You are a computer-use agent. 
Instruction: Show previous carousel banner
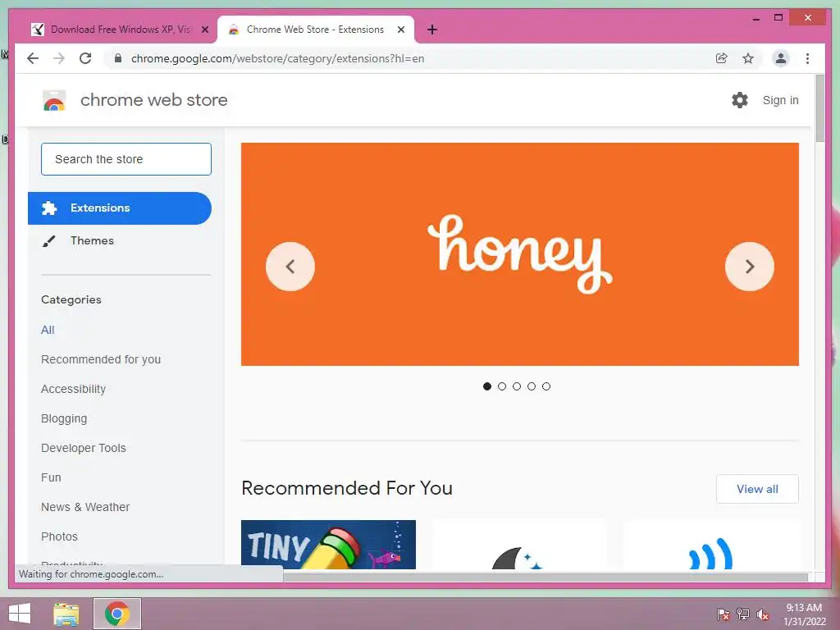pos(290,267)
